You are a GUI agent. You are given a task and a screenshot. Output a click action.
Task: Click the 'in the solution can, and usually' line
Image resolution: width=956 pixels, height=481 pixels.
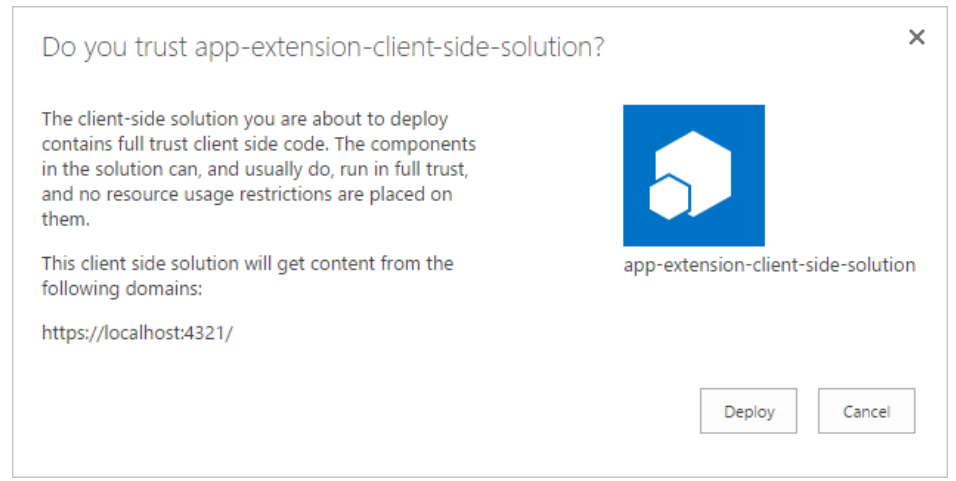[255, 169]
